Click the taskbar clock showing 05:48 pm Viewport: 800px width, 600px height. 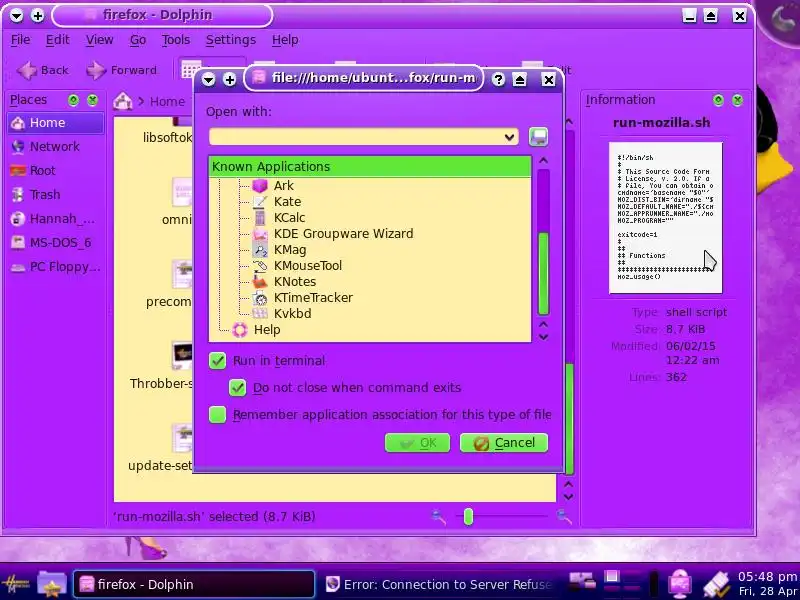tap(767, 577)
